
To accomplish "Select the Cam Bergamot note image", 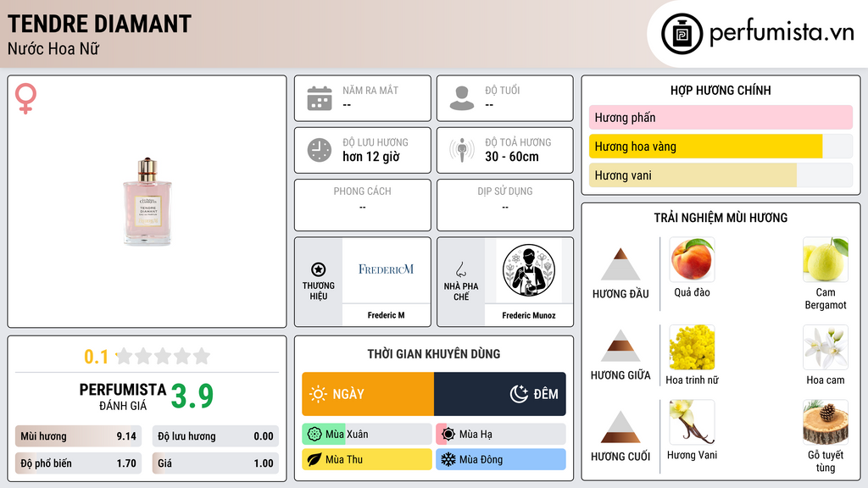I will 826,260.
